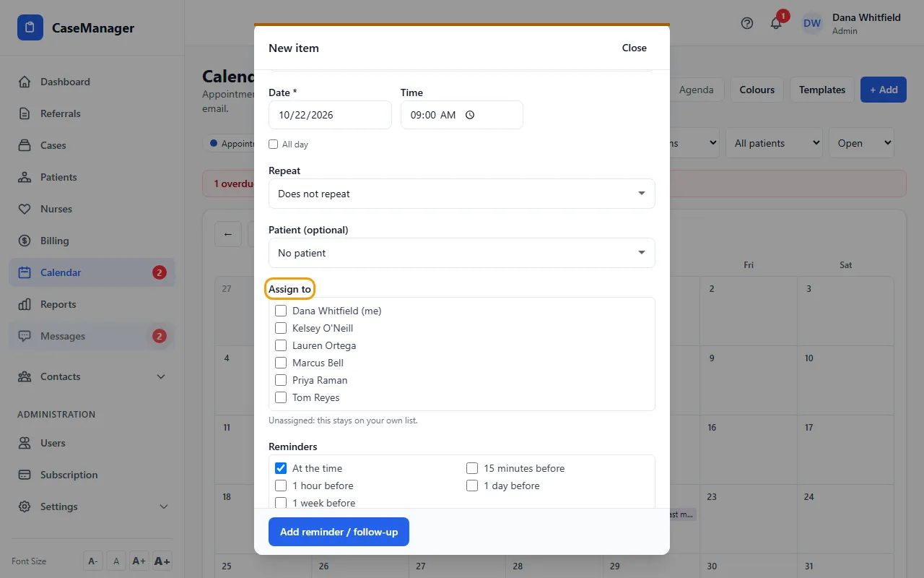This screenshot has width=924, height=578.
Task: Open the Colours button
Action: [x=757, y=90]
